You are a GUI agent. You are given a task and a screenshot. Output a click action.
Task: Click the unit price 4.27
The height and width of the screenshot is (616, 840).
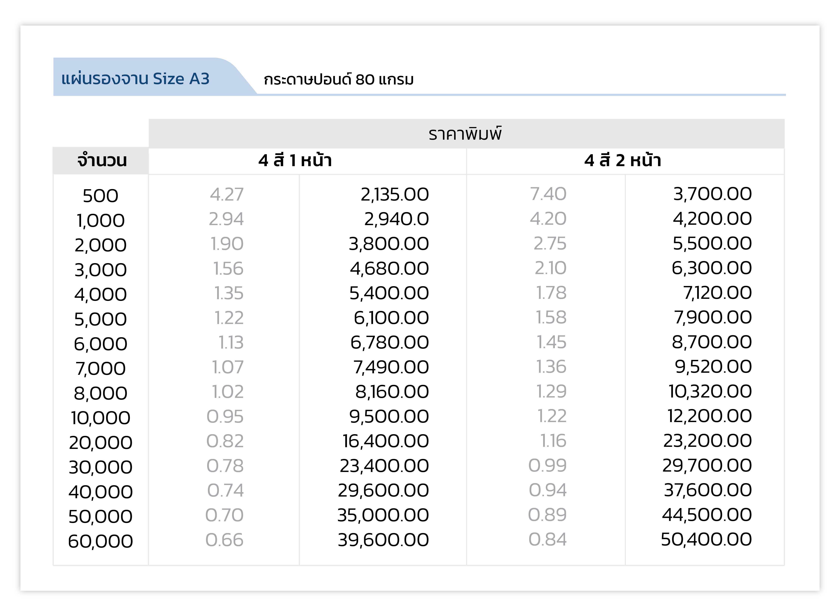[227, 194]
